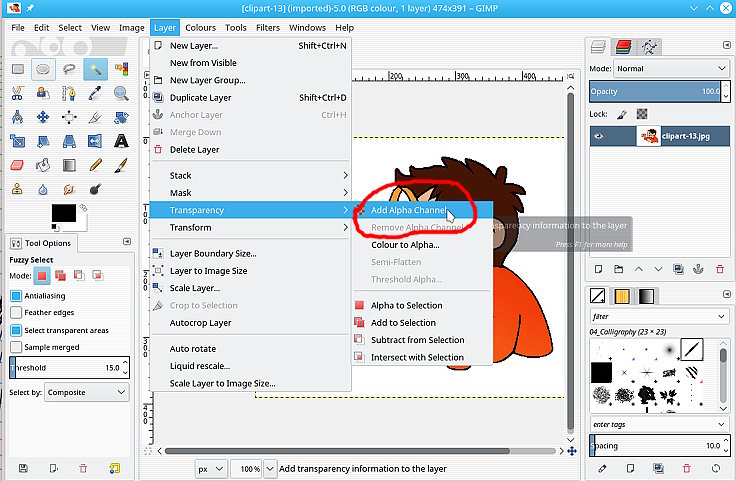The width and height of the screenshot is (736, 481).
Task: Select the Smudge tool
Action: point(69,189)
